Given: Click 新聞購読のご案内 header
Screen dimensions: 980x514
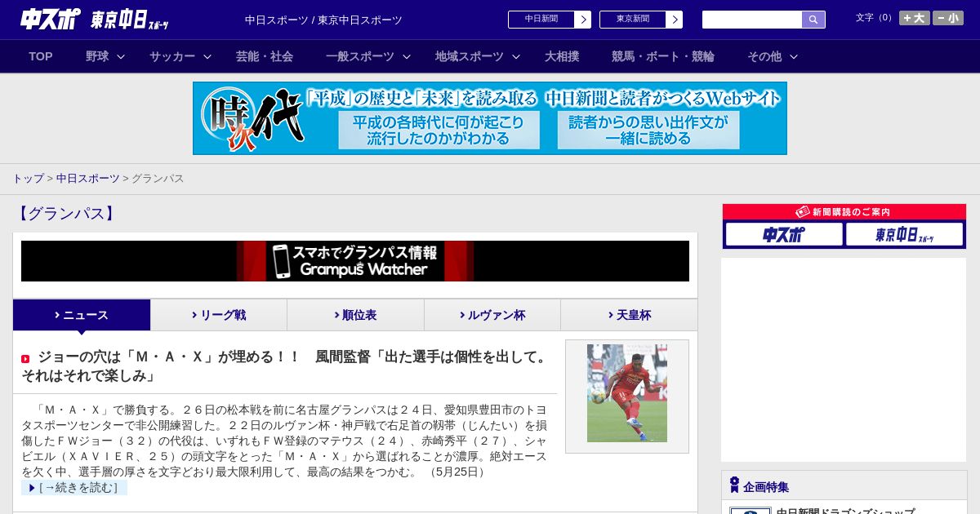Looking at the screenshot, I should coord(844,212).
